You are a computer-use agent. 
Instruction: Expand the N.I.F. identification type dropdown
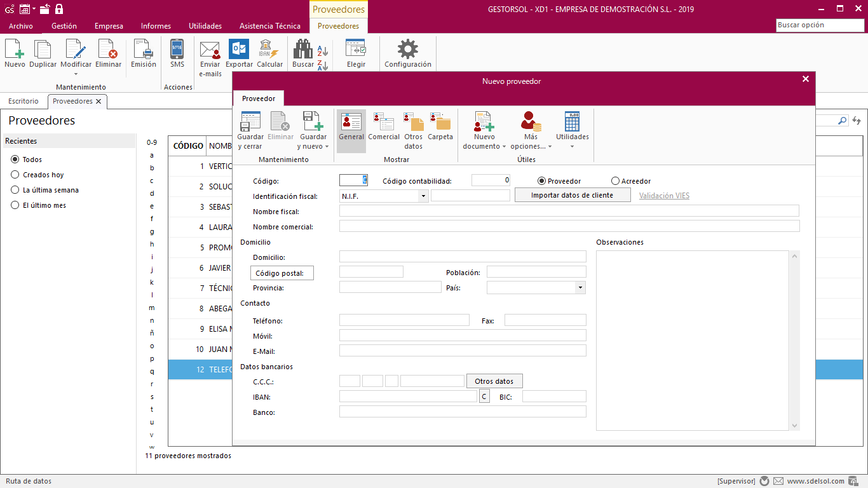point(423,196)
